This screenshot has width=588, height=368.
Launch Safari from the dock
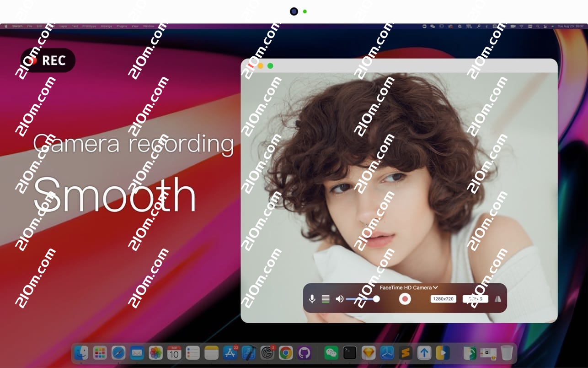click(x=118, y=352)
